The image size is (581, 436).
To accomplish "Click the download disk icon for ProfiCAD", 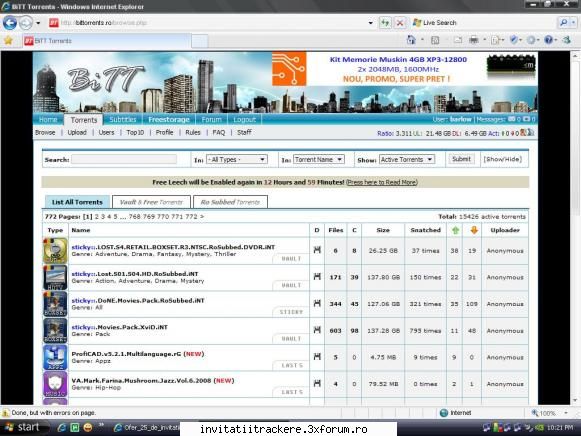I will tap(317, 356).
